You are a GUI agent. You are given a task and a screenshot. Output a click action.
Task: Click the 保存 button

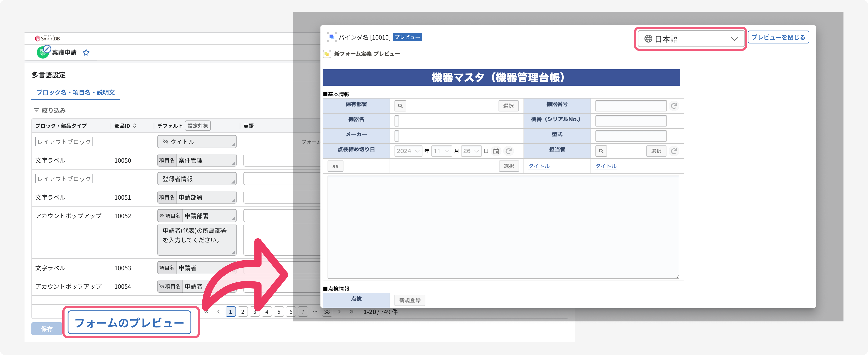coord(47,329)
